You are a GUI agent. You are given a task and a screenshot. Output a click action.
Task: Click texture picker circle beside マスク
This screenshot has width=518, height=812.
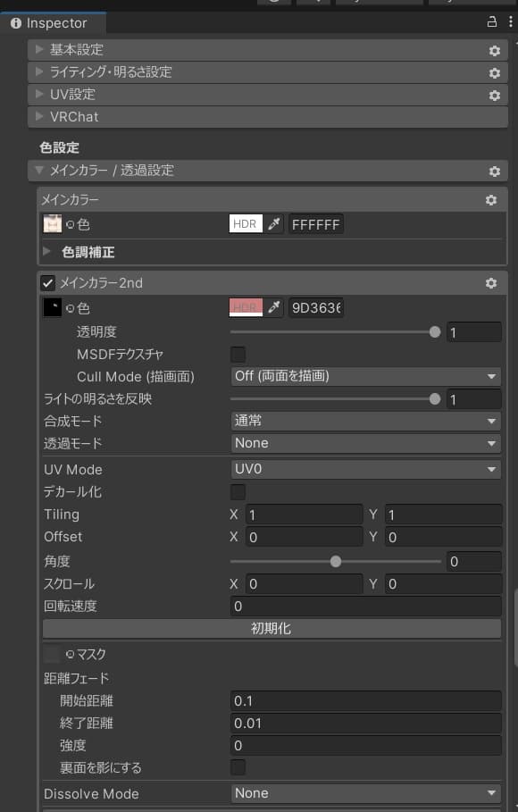(71, 655)
